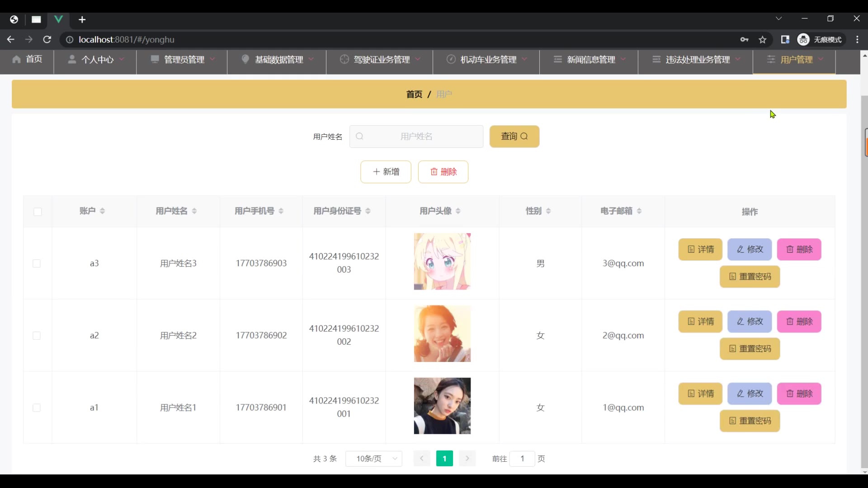Image resolution: width=868 pixels, height=488 pixels.
Task: Open the browser side panel icon
Action: click(785, 40)
